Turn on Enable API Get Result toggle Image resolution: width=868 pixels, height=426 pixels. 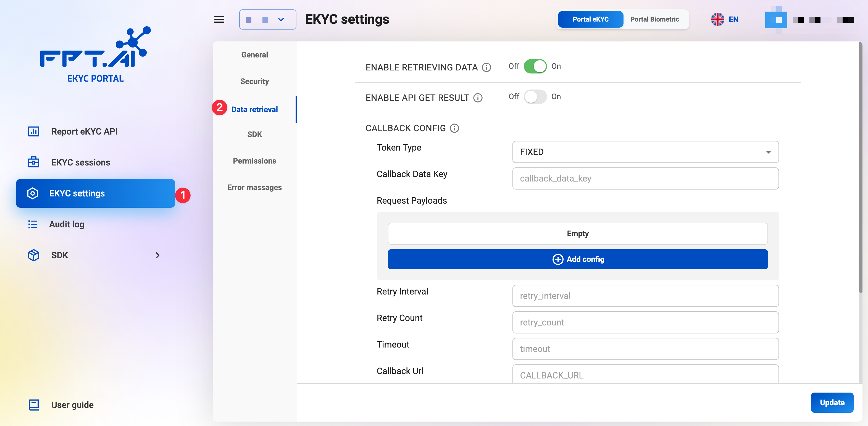[535, 97]
